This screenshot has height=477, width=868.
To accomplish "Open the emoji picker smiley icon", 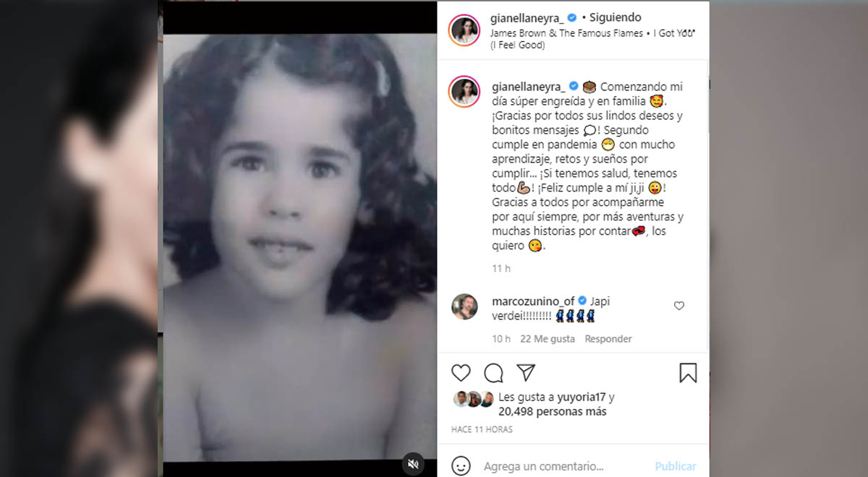I will tap(461, 465).
